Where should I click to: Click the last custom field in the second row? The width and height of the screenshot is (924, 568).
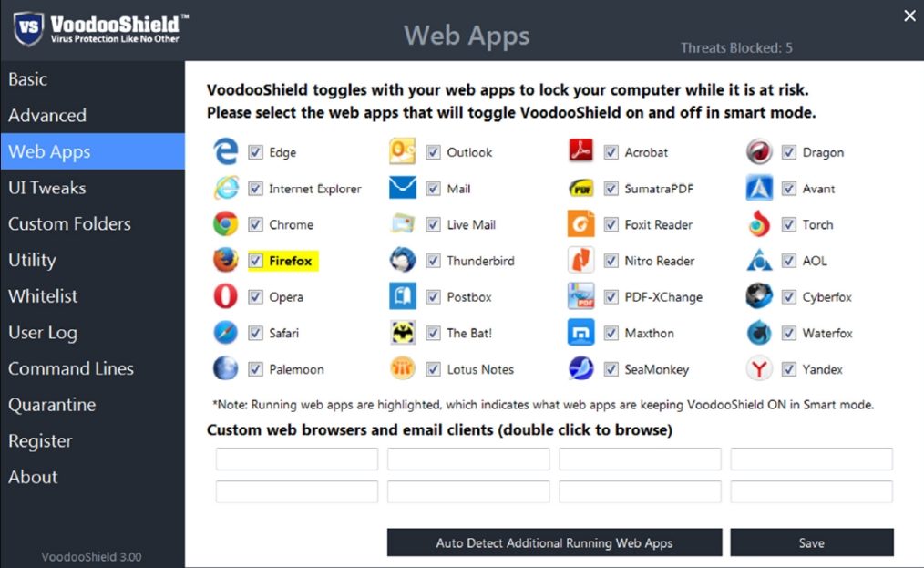coord(811,491)
